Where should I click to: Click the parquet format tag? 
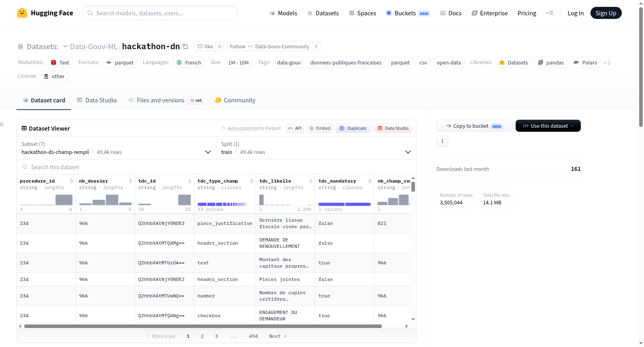[x=120, y=62]
